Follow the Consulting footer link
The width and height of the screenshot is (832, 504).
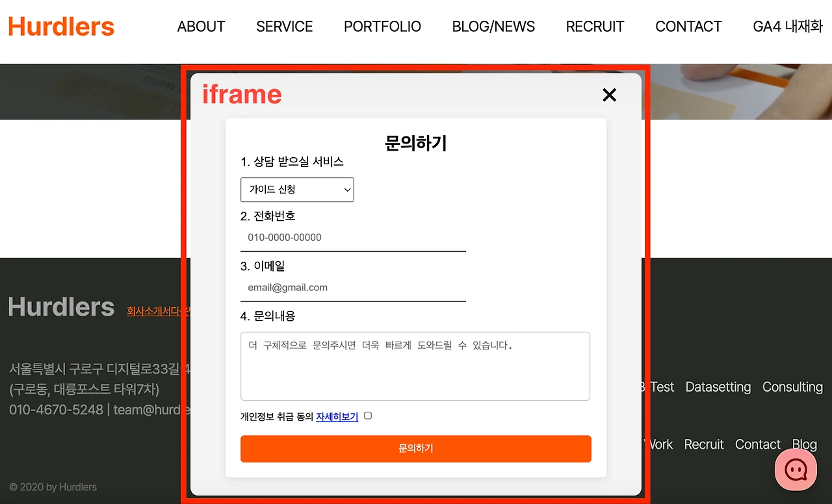point(792,387)
